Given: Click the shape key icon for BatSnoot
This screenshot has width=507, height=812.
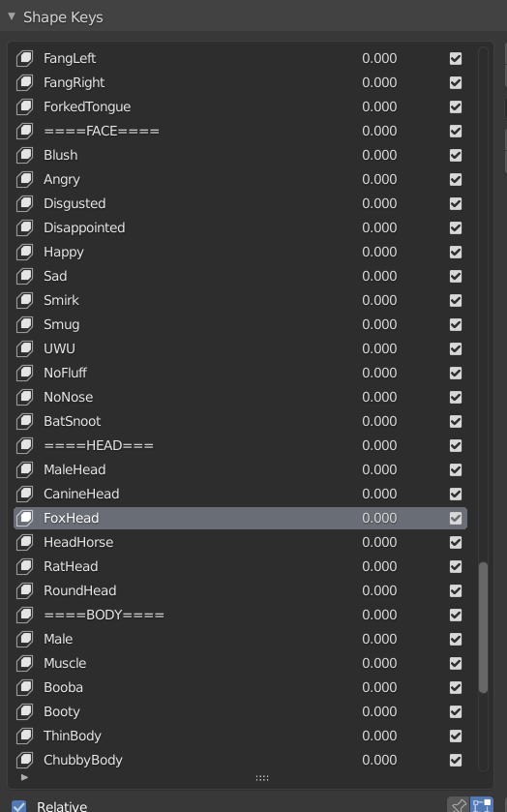Looking at the screenshot, I should pyautogui.click(x=24, y=421).
